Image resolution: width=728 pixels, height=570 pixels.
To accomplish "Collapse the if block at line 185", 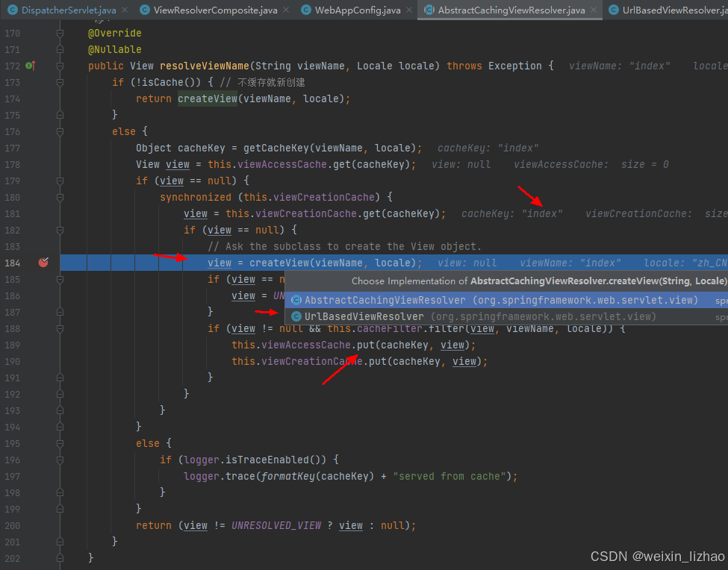I will 60,280.
